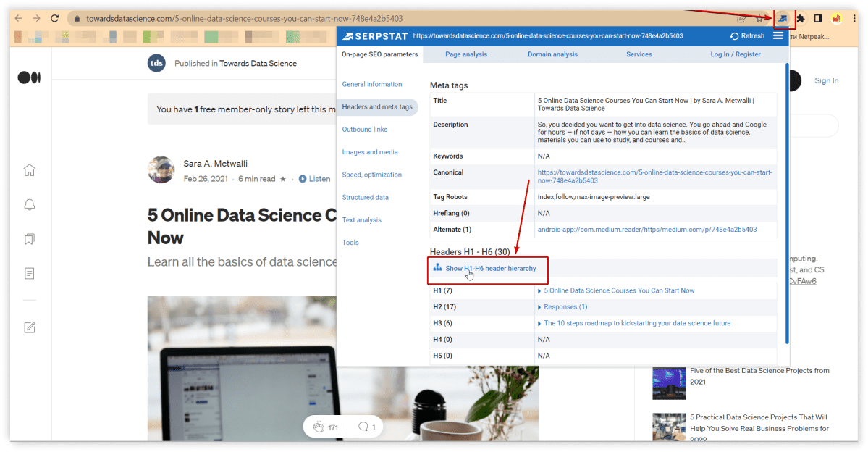Viewport: 868px width, 452px height.
Task: Expand the H2 (17) Responses entry
Action: (539, 307)
